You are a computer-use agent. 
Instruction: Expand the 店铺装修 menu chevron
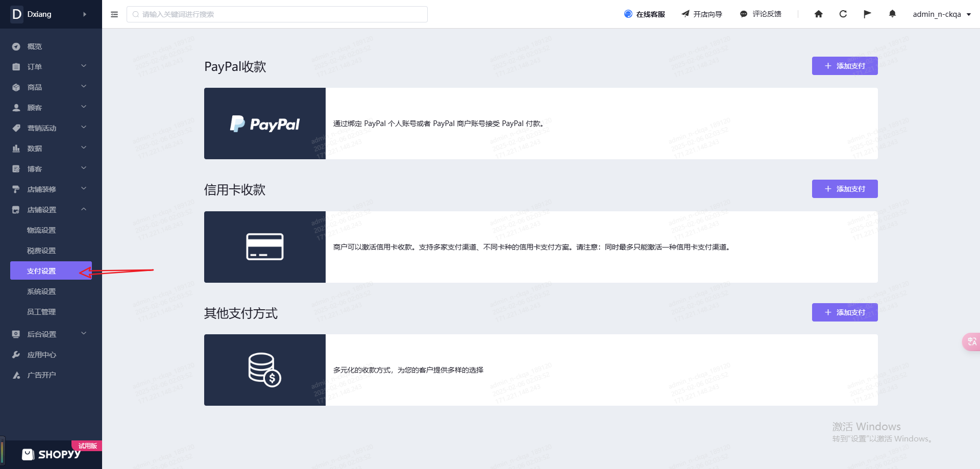[84, 188]
